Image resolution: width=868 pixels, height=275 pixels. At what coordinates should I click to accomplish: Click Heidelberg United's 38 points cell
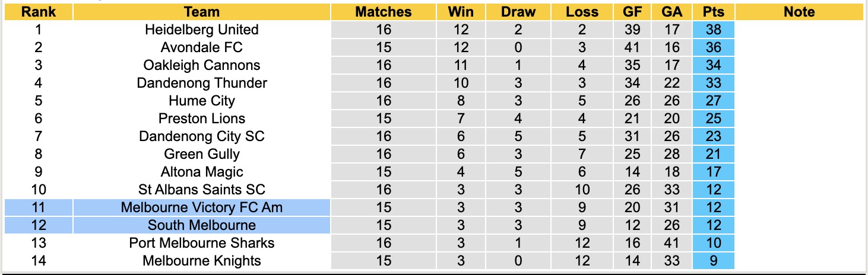(713, 30)
